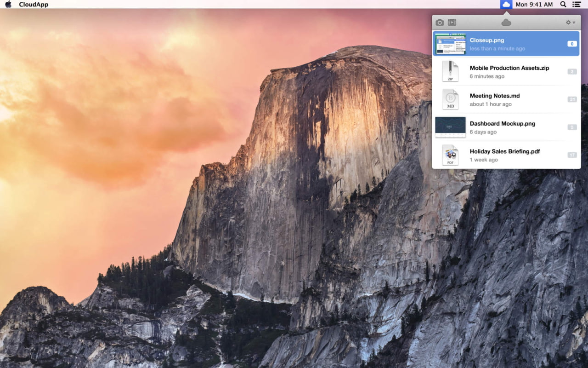Screen dimensions: 588x368
Task: Click the PDF file icon
Action: tap(450, 155)
